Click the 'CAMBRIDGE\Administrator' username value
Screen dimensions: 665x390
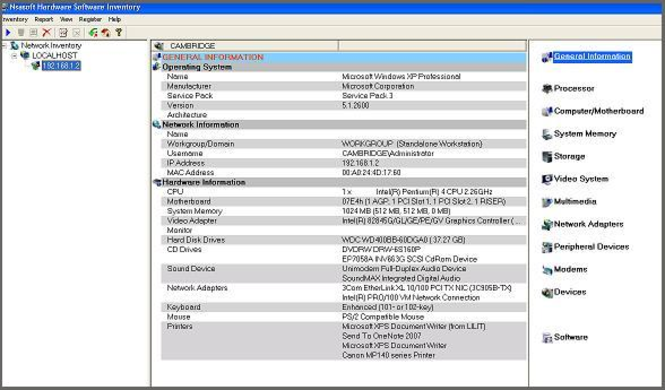pyautogui.click(x=388, y=153)
